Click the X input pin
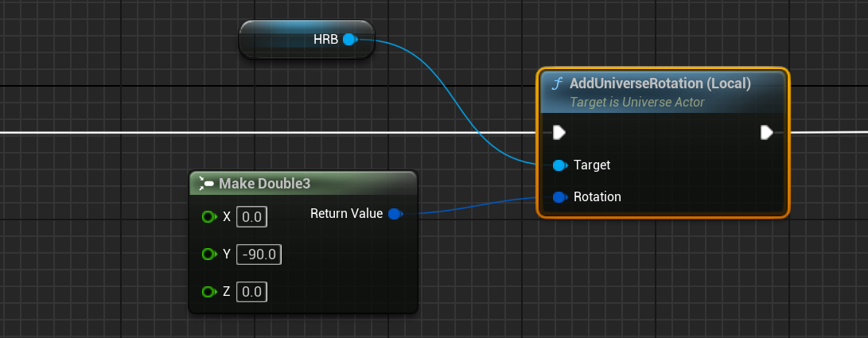This screenshot has width=868, height=338. click(209, 216)
